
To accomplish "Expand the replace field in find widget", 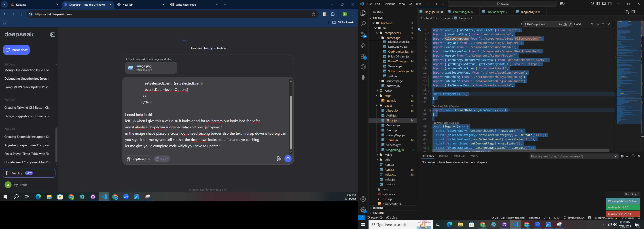I will coord(521,24).
